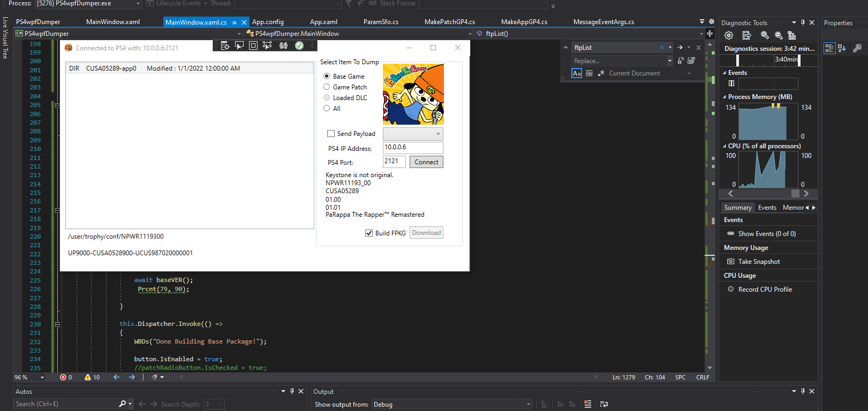868x411 pixels.
Task: Collapse CPU (% of all processors) section
Action: point(724,146)
